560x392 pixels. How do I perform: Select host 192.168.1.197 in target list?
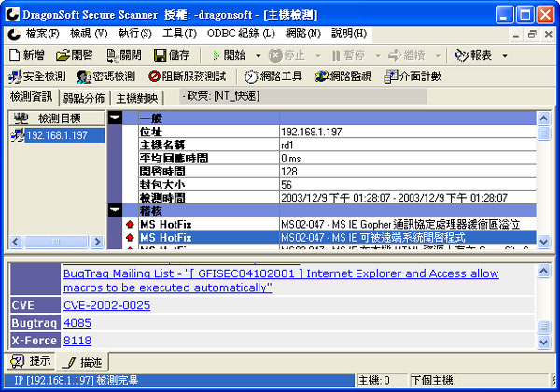tap(54, 135)
